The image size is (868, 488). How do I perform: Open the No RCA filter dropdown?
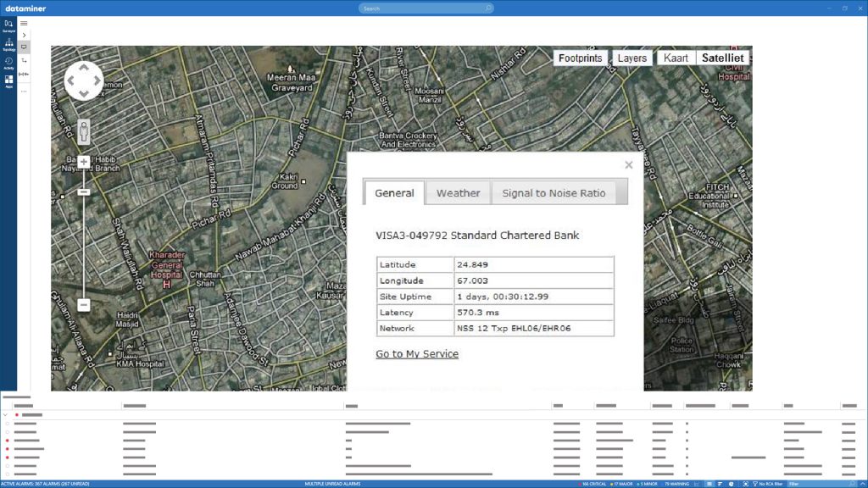click(767, 484)
